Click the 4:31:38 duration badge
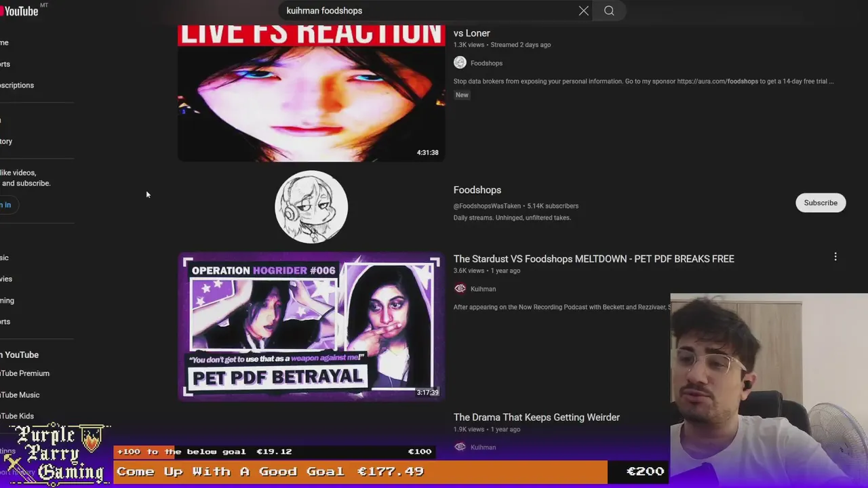Screen dimensions: 868x488 click(427, 152)
